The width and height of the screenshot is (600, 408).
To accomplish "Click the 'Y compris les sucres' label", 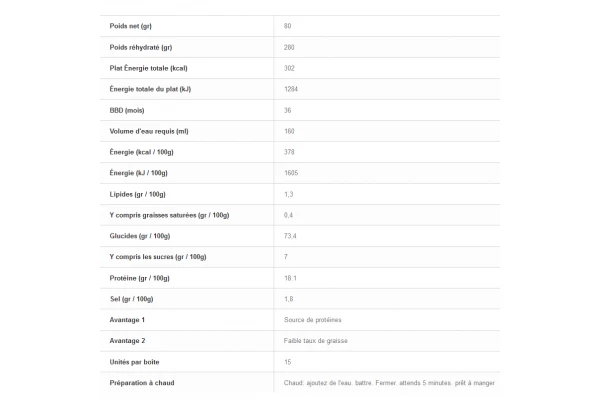I will (x=158, y=257).
